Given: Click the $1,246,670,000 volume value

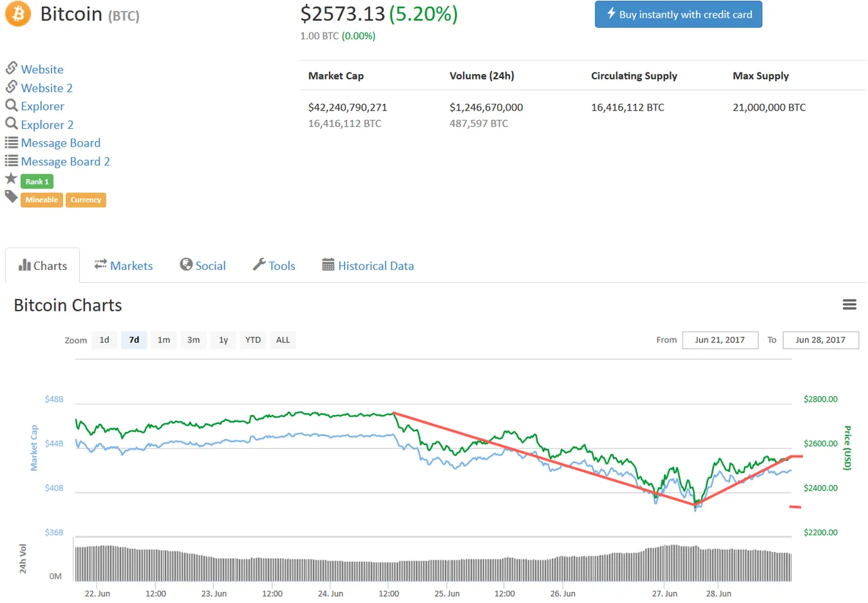Looking at the screenshot, I should pos(486,107).
